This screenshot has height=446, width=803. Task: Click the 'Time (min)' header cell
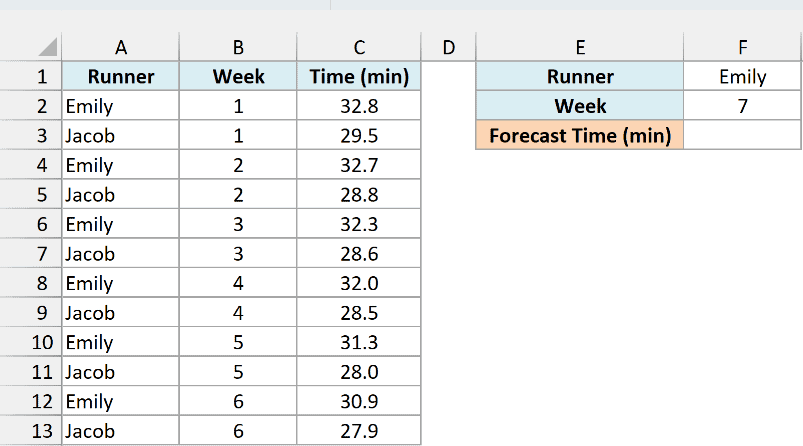pyautogui.click(x=359, y=76)
